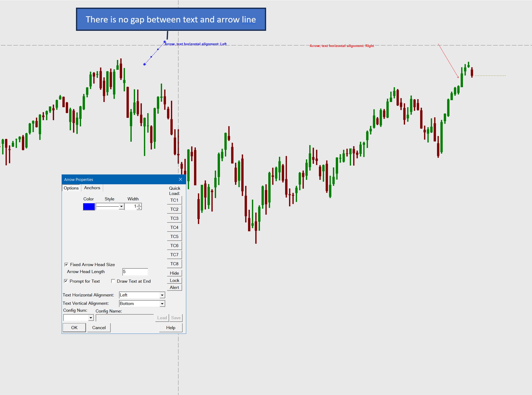Click the TC1 quick load button
This screenshot has height=395, width=532.
click(174, 200)
